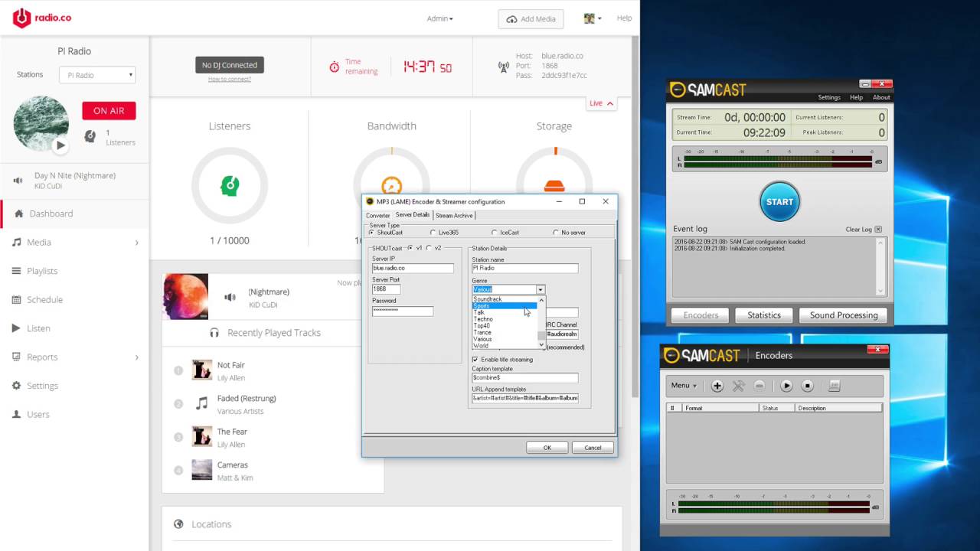Click the Media music note sidebar icon
This screenshot has width=980, height=551.
pos(17,242)
